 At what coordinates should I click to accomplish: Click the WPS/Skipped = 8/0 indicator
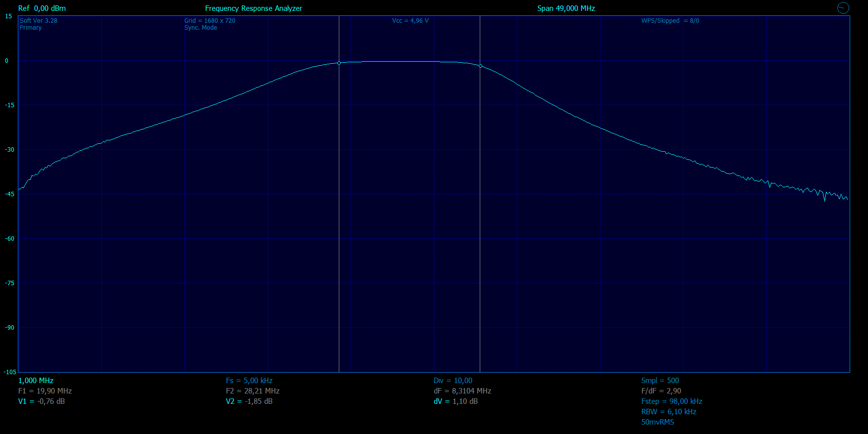coord(670,21)
